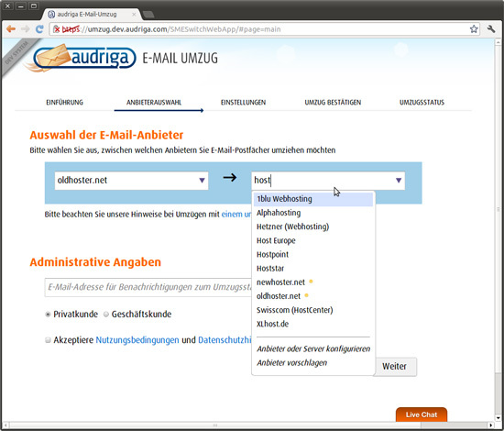504x431 pixels.
Task: Click the vertical scrollbar up arrow
Action: point(499,42)
